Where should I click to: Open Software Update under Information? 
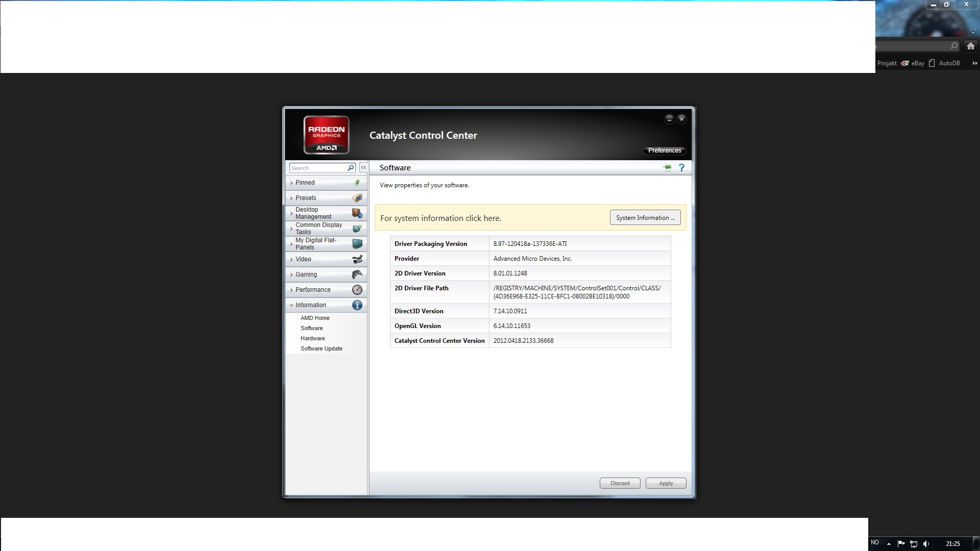321,348
